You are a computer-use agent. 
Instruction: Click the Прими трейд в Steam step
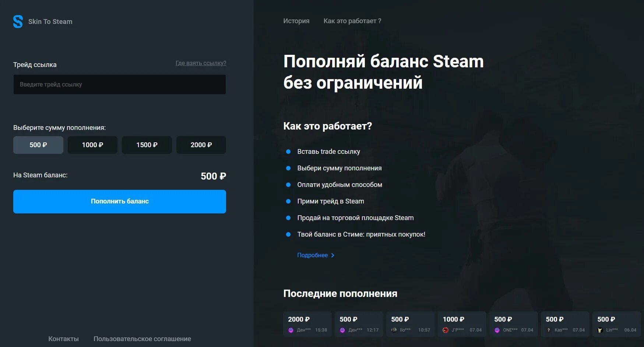331,201
